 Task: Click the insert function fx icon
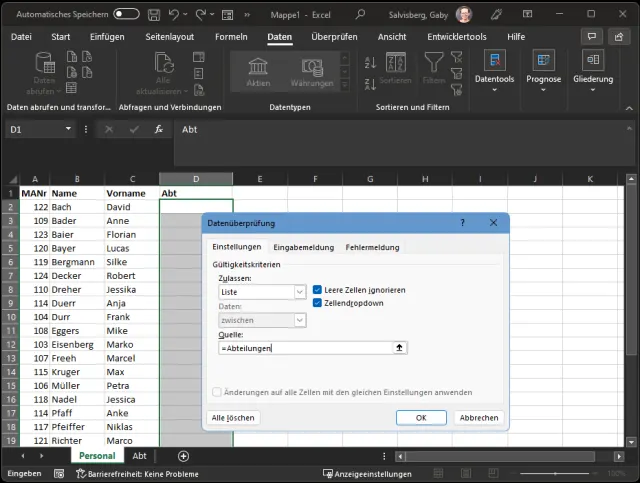coord(158,129)
